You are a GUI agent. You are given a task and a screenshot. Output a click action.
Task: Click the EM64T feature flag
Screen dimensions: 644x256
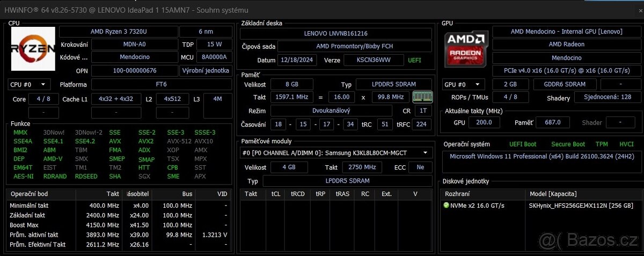click(23, 167)
